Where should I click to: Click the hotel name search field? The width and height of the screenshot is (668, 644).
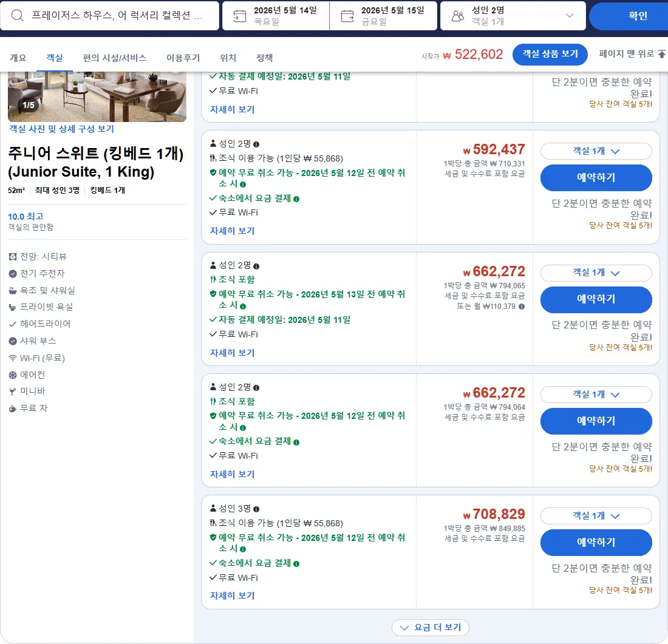109,16
